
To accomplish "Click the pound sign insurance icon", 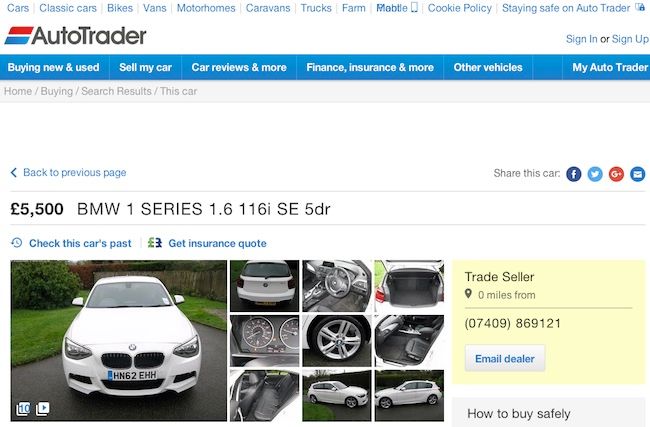I will click(x=155, y=243).
